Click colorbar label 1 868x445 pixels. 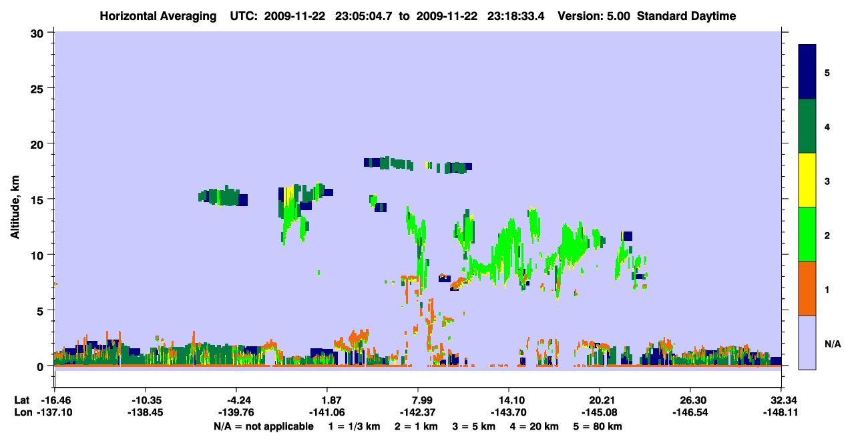click(827, 289)
